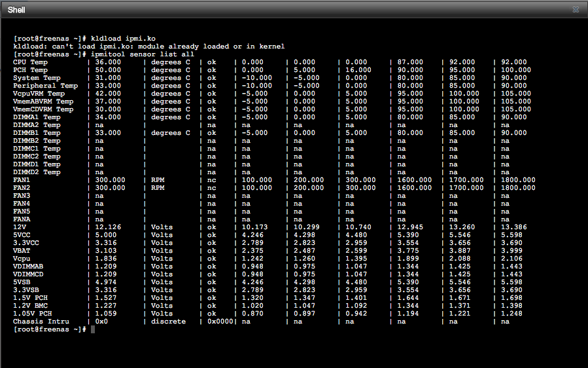Image resolution: width=588 pixels, height=368 pixels.
Task: Click the 'DIMMB1 Temp' label
Action: [x=37, y=134]
